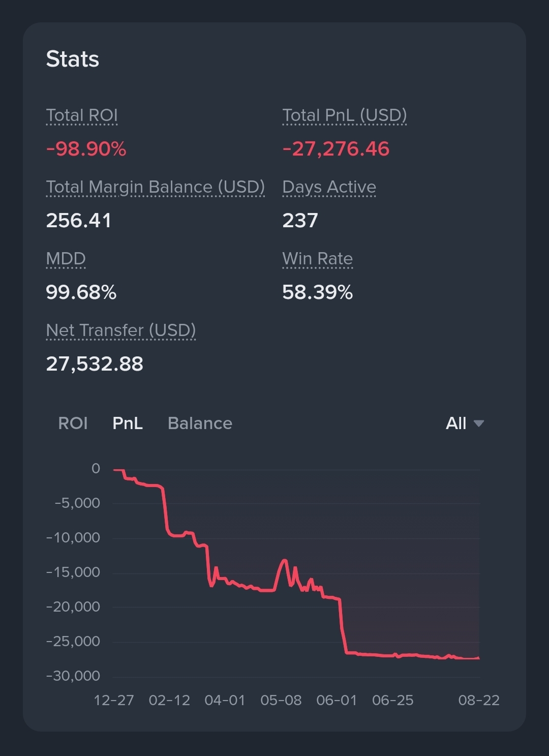Click the 05-08 peak on PnL chart
The height and width of the screenshot is (756, 549).
click(284, 560)
